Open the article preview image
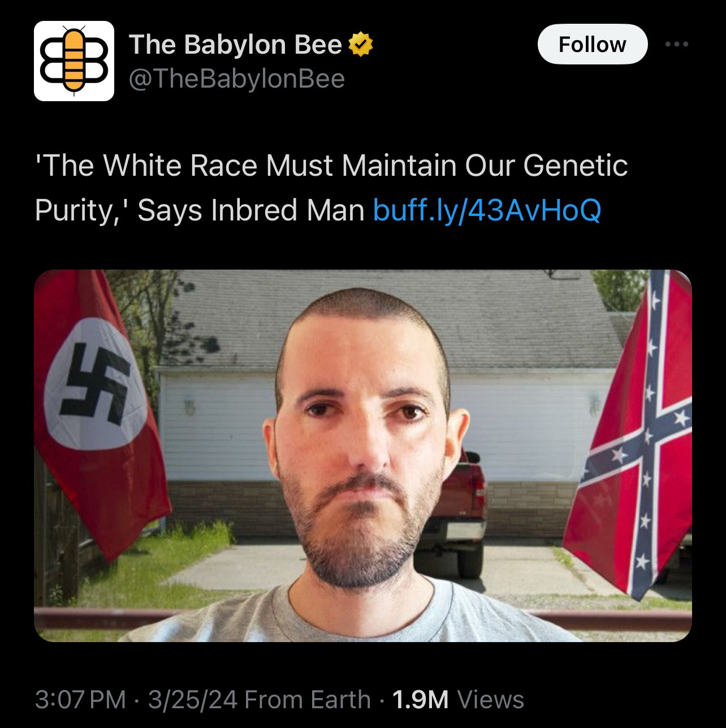The width and height of the screenshot is (726, 728). (x=363, y=456)
